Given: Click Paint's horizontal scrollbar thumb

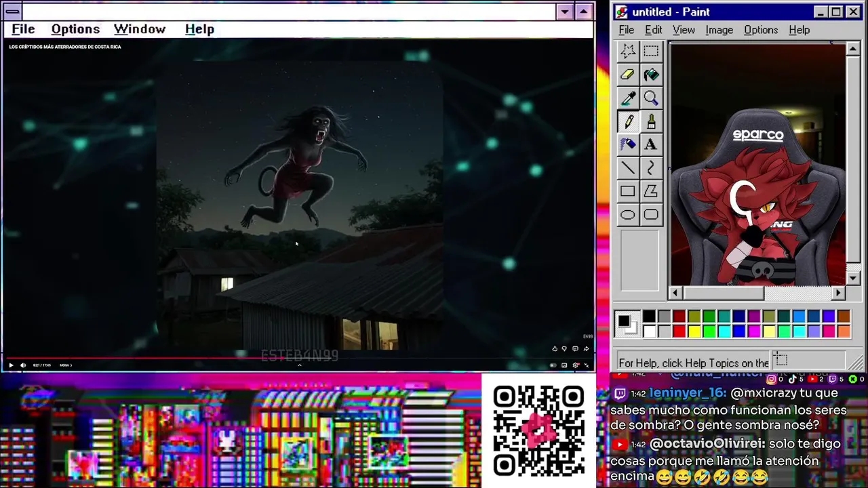Looking at the screenshot, I should (x=723, y=293).
